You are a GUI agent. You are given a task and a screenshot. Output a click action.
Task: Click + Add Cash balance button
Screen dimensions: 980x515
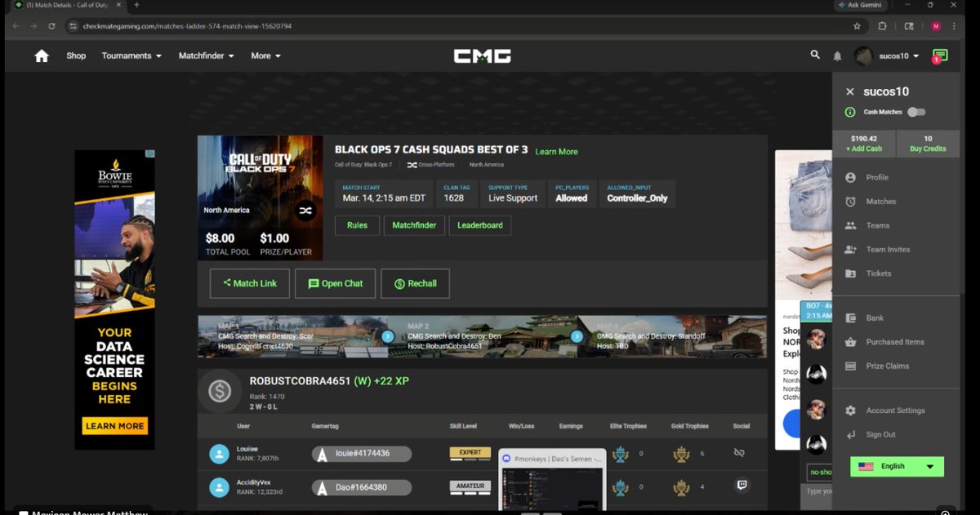(x=864, y=144)
